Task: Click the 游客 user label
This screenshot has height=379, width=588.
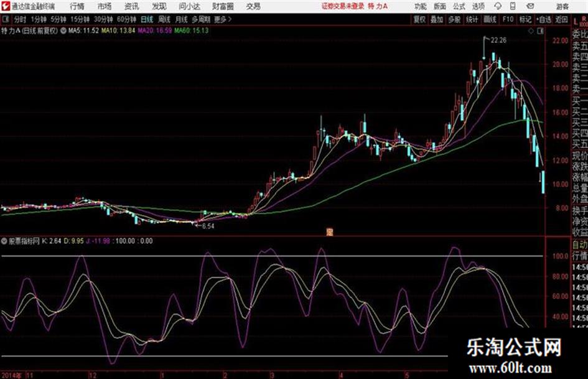Action: (x=562, y=6)
